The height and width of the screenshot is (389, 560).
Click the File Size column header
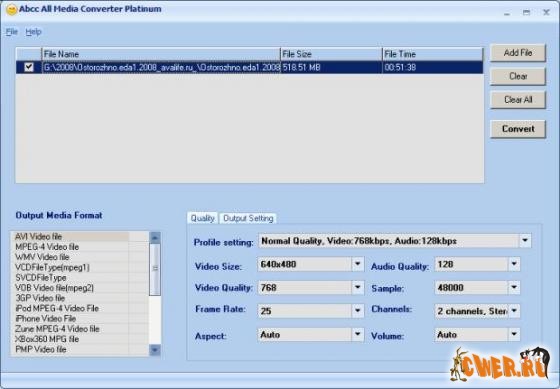click(331, 54)
